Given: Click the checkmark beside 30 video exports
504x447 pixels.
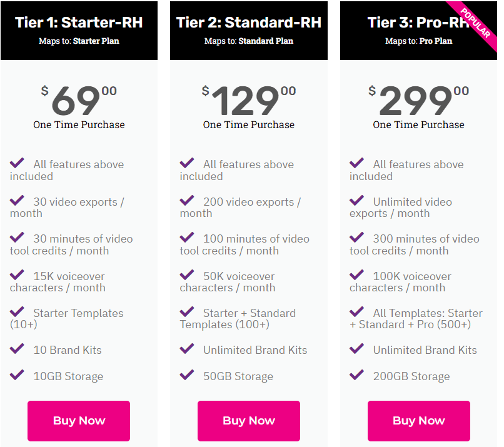Looking at the screenshot, I should pyautogui.click(x=17, y=200).
